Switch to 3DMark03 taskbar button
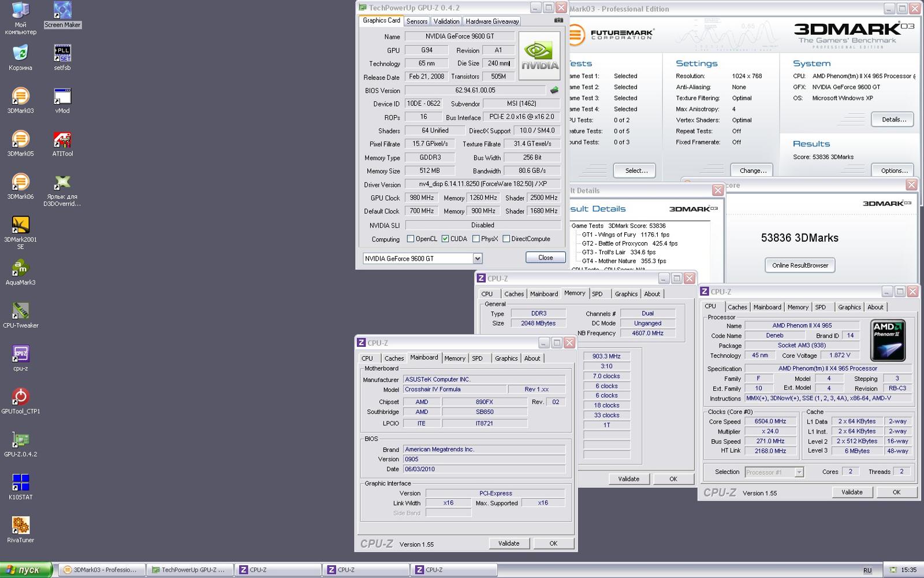Viewport: 924px width, 578px height. point(101,570)
